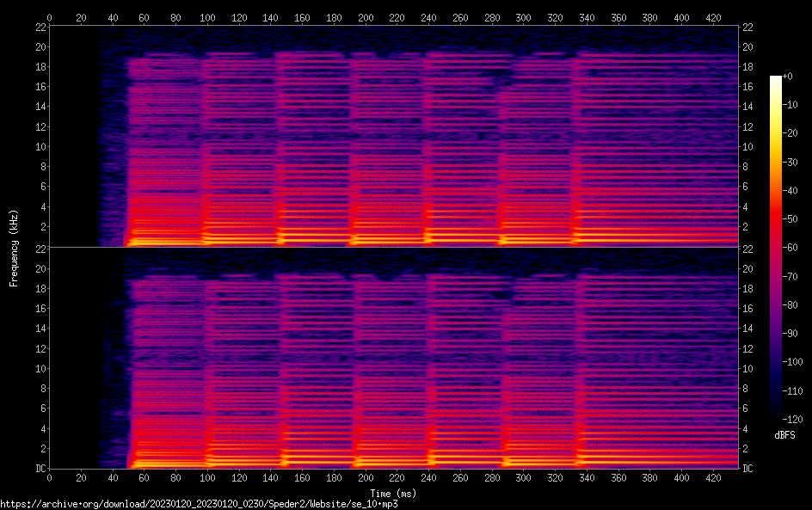Click the "Time (ms)" axis label

[394, 493]
